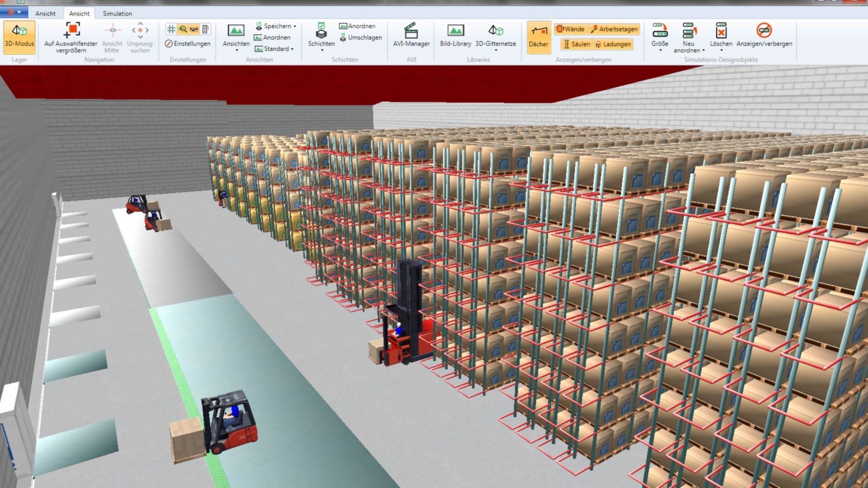This screenshot has height=488, width=868.
Task: Click the Löschen design objects icon
Action: [721, 32]
